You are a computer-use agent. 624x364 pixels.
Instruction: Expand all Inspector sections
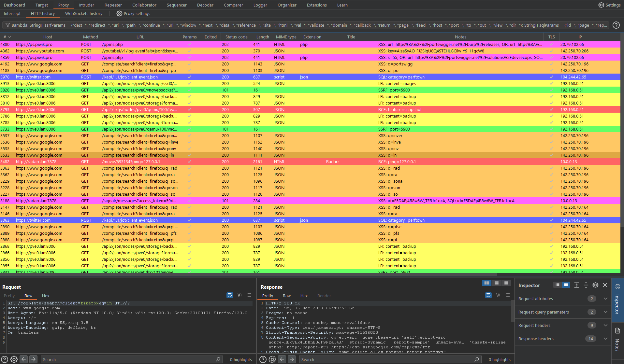point(576,285)
